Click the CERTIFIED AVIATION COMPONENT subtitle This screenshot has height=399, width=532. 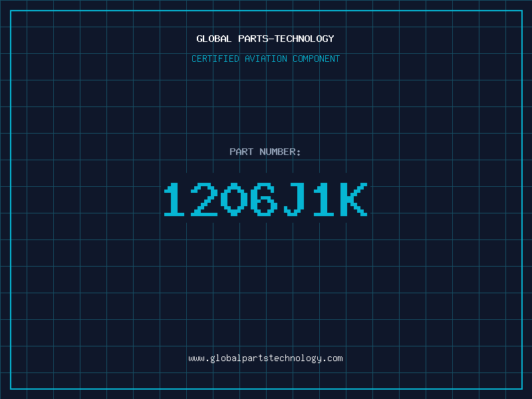[x=265, y=59]
